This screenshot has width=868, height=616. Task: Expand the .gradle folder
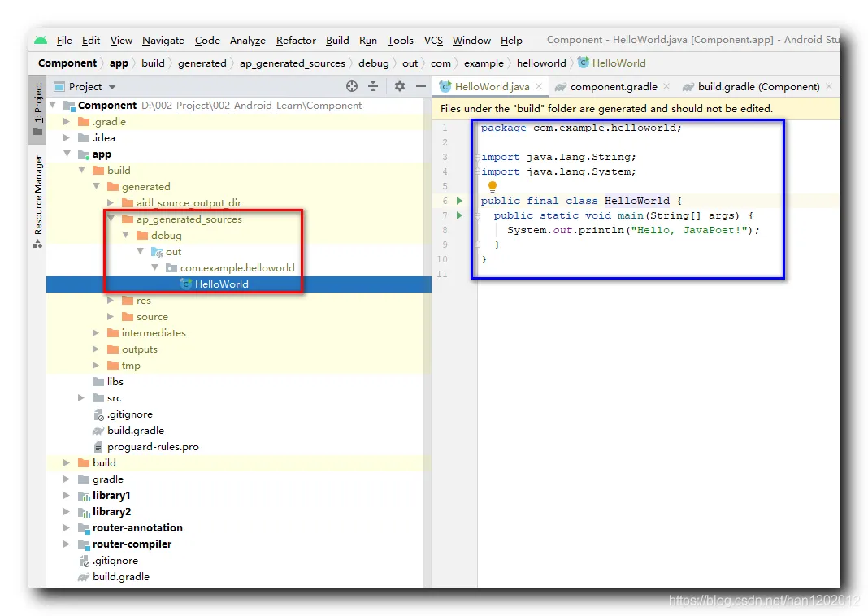pyautogui.click(x=67, y=121)
